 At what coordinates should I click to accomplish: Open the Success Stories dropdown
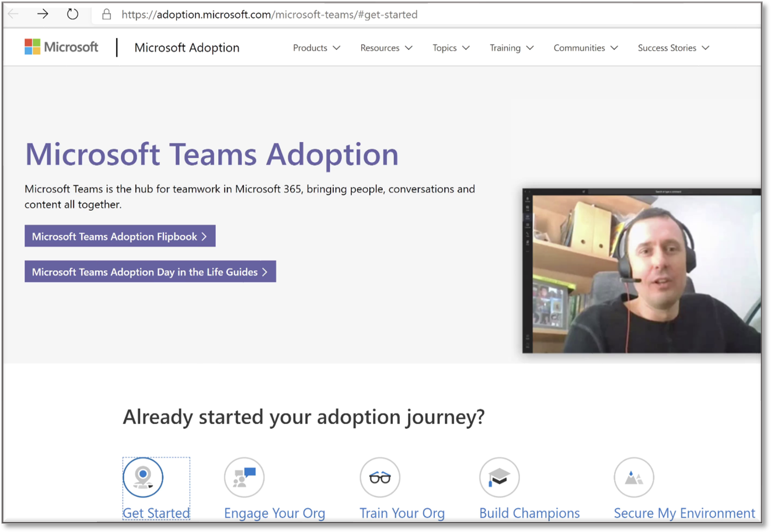(674, 48)
